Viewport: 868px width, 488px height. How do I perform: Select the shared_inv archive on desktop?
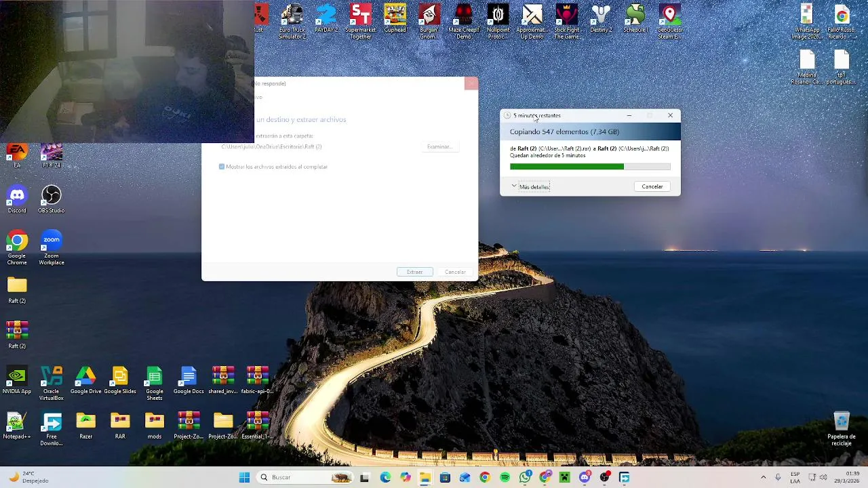(223, 381)
